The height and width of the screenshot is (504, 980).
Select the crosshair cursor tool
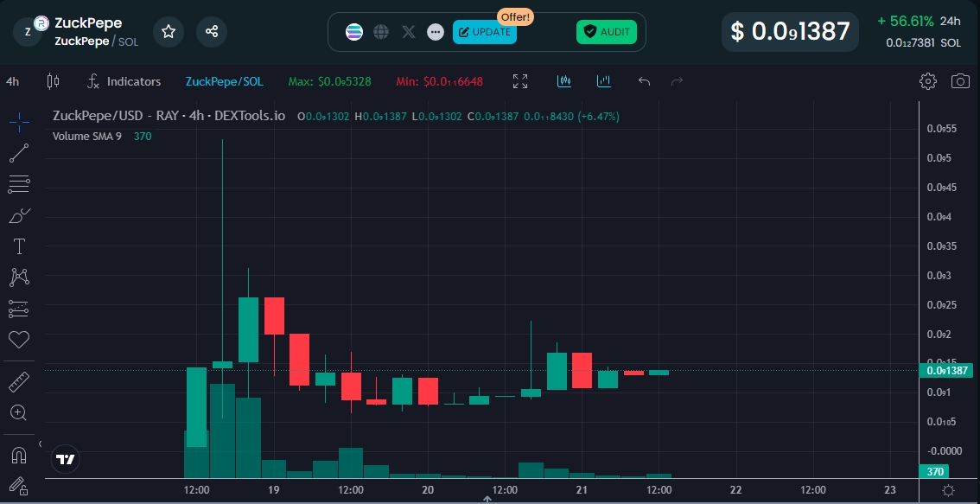coord(19,123)
